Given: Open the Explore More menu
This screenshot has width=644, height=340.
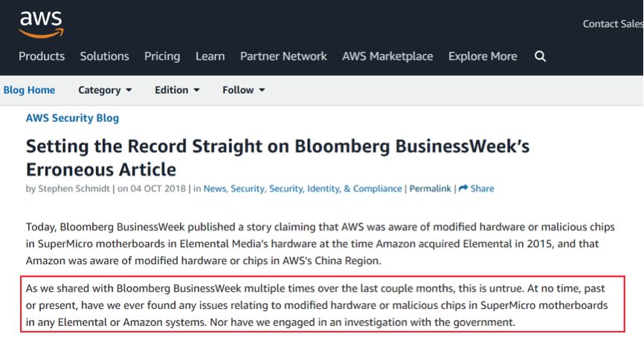Looking at the screenshot, I should [483, 57].
